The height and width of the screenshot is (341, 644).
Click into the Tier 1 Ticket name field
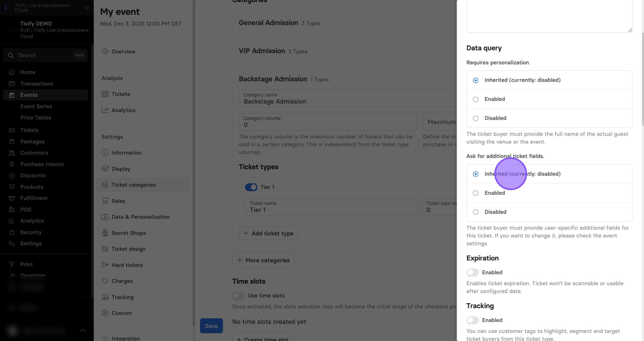(x=331, y=207)
